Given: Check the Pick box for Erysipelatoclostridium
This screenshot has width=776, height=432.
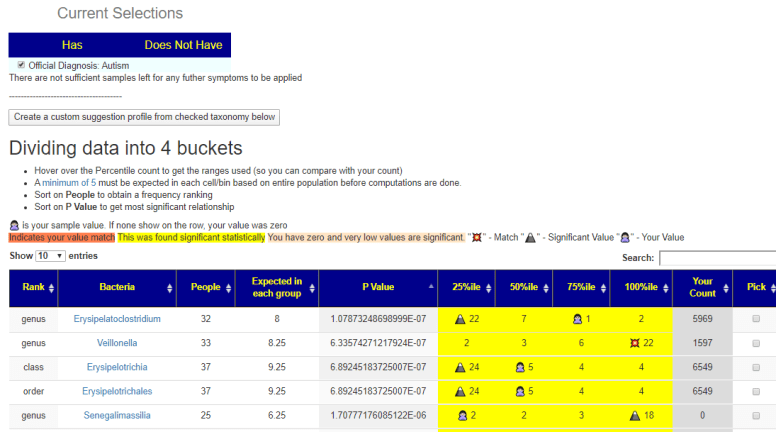Looking at the screenshot, I should click(756, 319).
